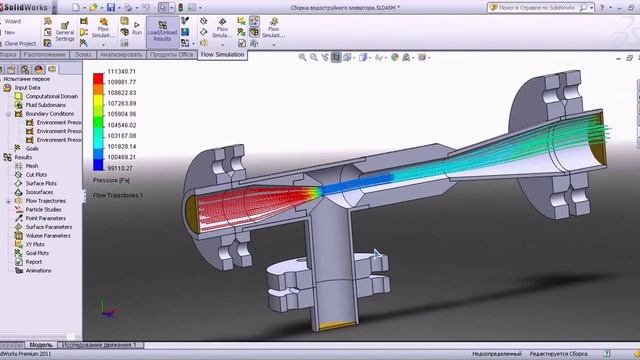Viewport: 640px width, 360px height.
Task: Open the DisplayManager color ball panel tab
Action: pyautogui.click(x=39, y=69)
